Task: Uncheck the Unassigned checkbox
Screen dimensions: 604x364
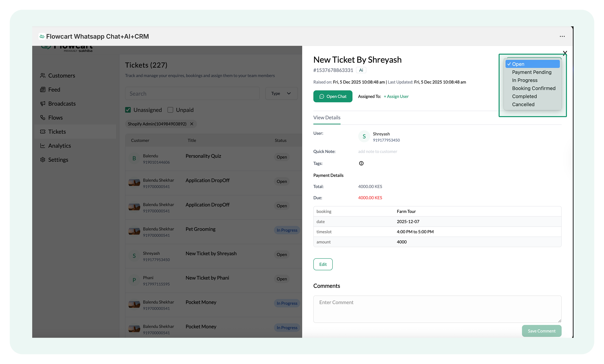Action: [128, 110]
